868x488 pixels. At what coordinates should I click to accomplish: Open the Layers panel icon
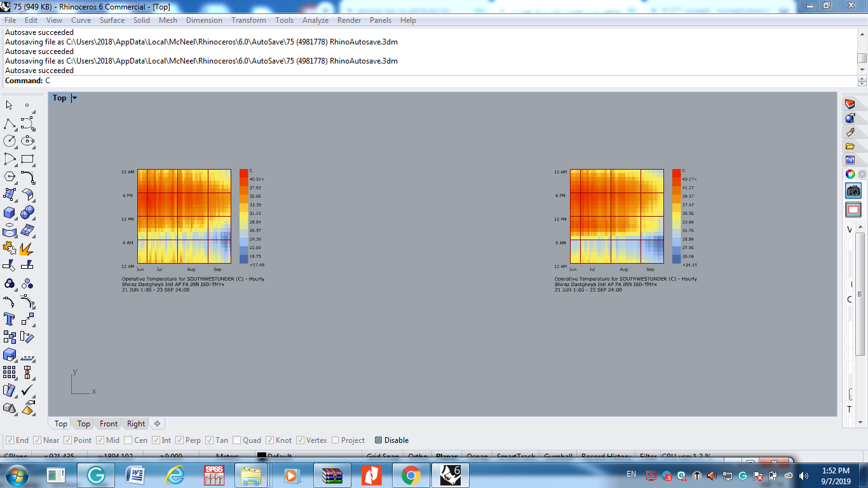pos(850,104)
